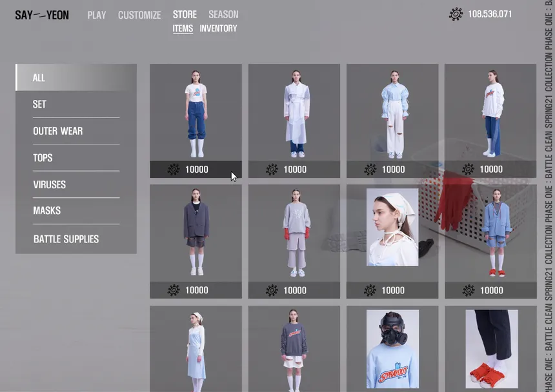Click the 10000 price under blue jacket outfit
The height and width of the screenshot is (392, 555).
pos(492,291)
